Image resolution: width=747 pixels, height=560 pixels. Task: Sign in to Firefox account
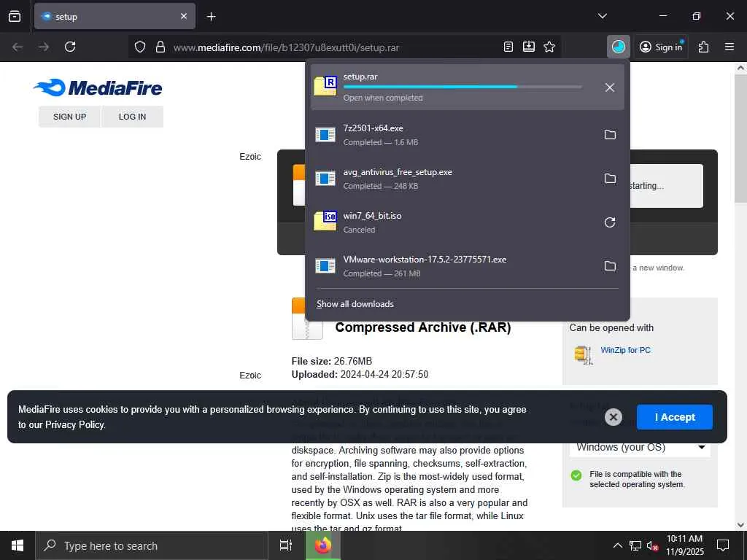tap(661, 47)
